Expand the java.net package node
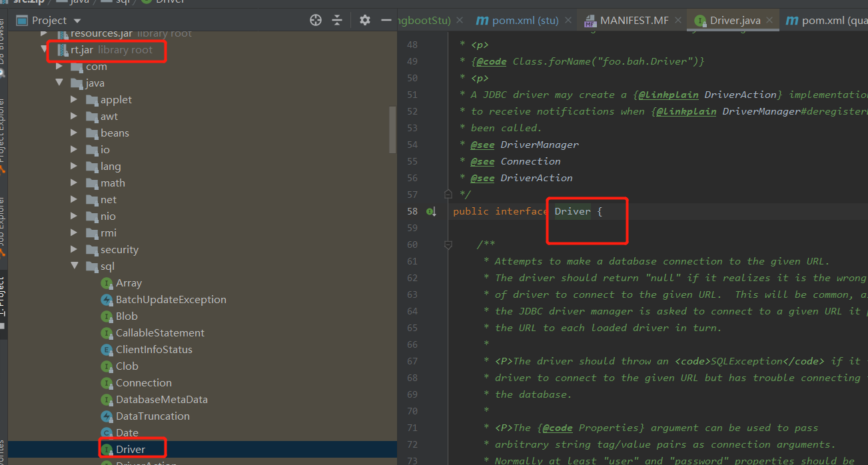 (x=74, y=199)
